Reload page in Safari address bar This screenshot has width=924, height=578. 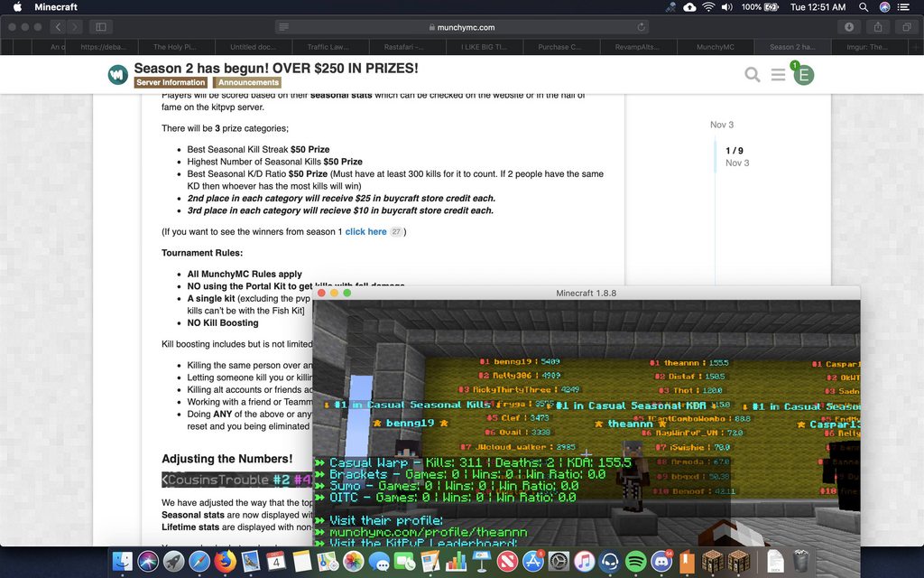641,26
